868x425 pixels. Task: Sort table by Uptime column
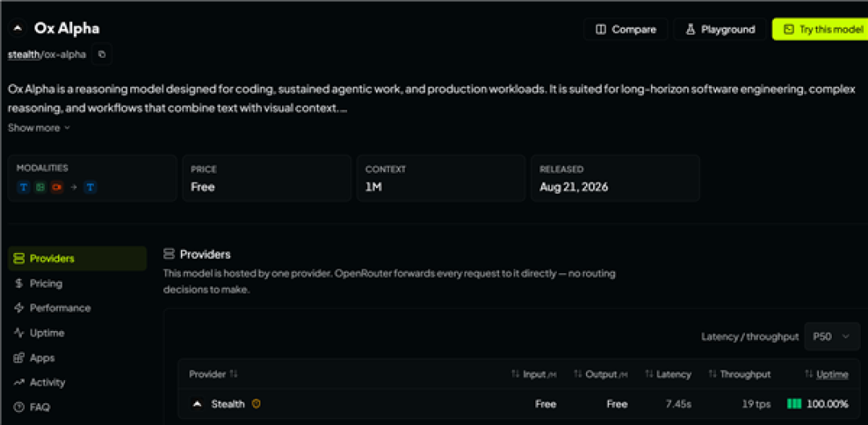pos(826,374)
